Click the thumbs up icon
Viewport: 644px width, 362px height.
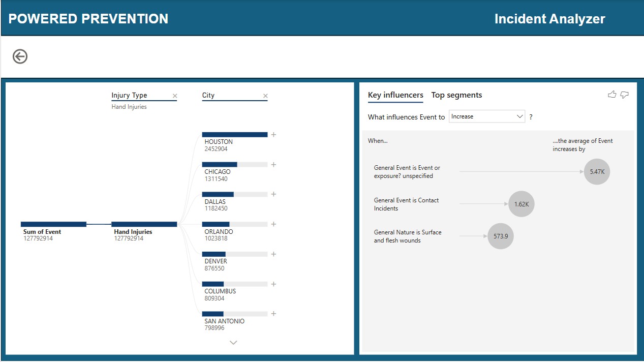coord(612,95)
